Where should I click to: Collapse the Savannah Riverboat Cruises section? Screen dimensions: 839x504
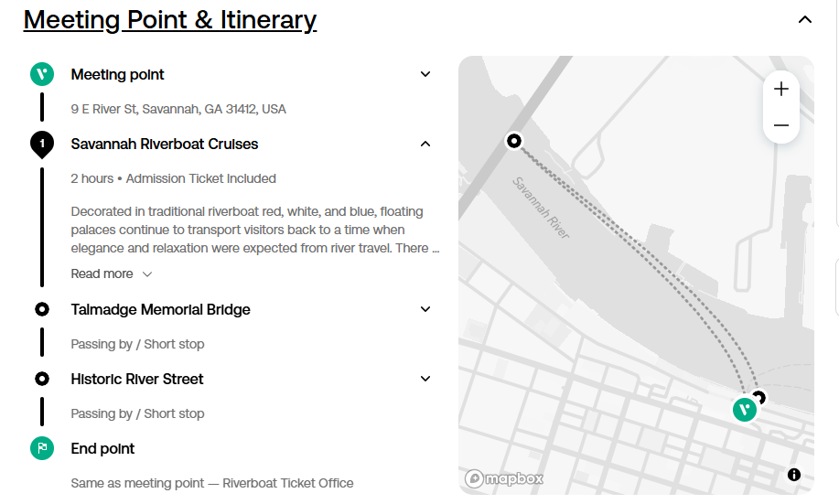425,144
